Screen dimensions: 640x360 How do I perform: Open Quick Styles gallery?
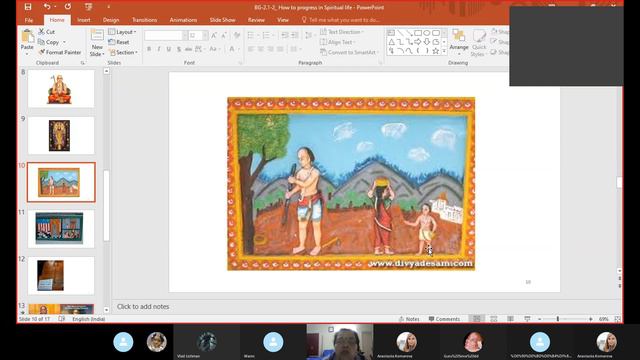[x=479, y=42]
